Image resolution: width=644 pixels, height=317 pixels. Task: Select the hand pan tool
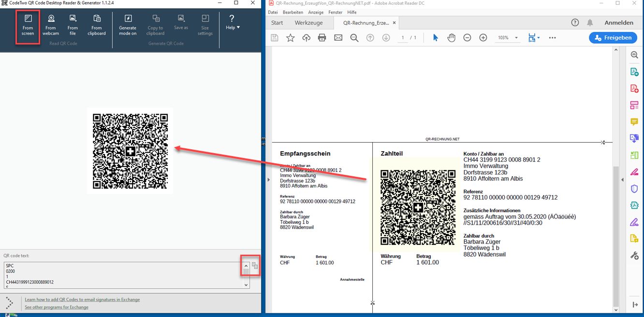click(x=451, y=38)
